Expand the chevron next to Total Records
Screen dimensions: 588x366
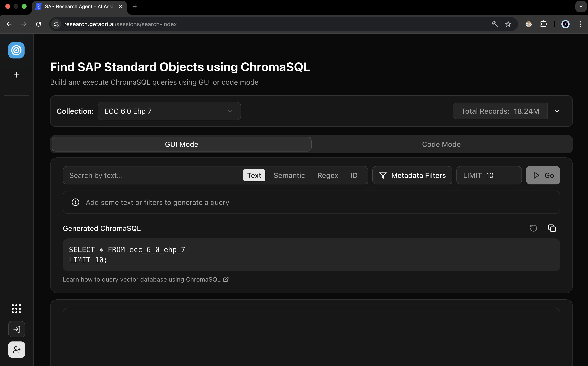click(557, 111)
